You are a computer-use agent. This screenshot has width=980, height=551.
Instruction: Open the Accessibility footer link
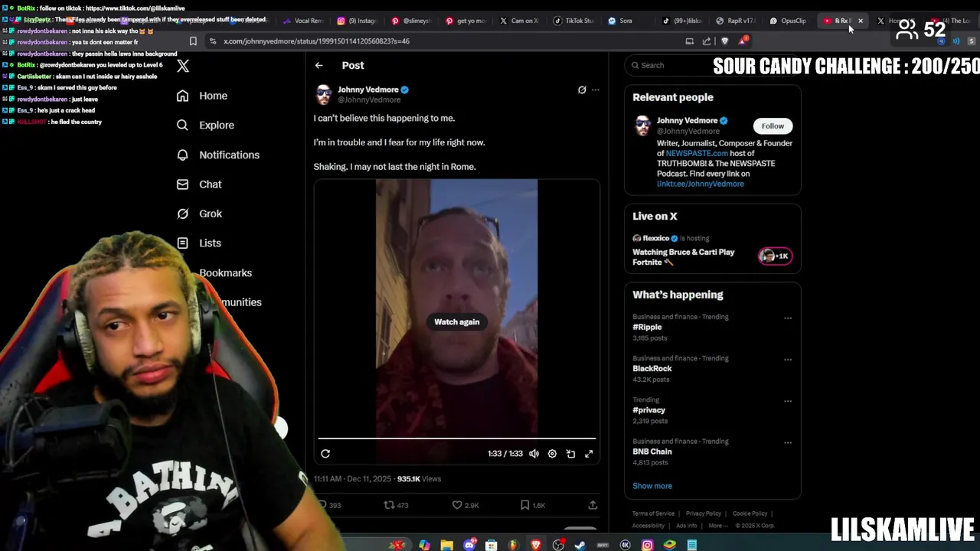point(648,526)
